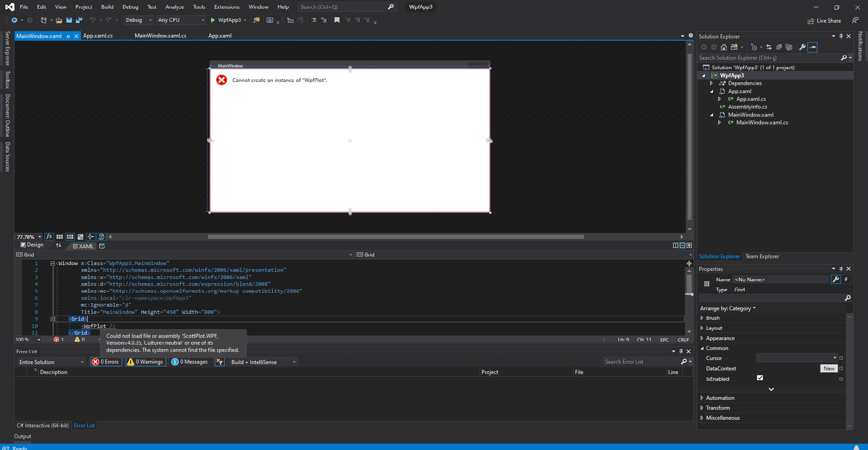The image size is (868, 450).
Task: Select the Sync with Active Document icon
Action: 769,47
